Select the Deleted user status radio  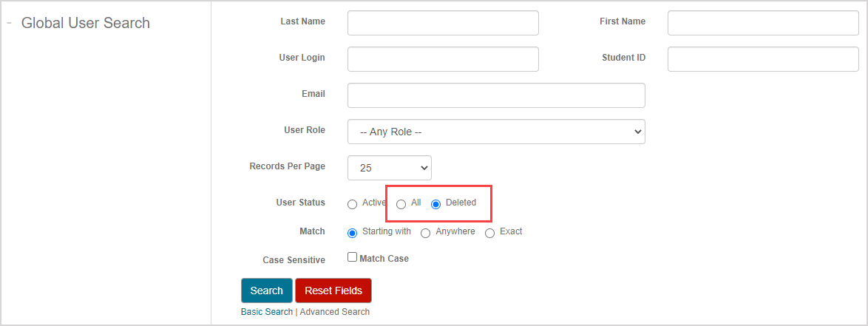[x=436, y=205]
